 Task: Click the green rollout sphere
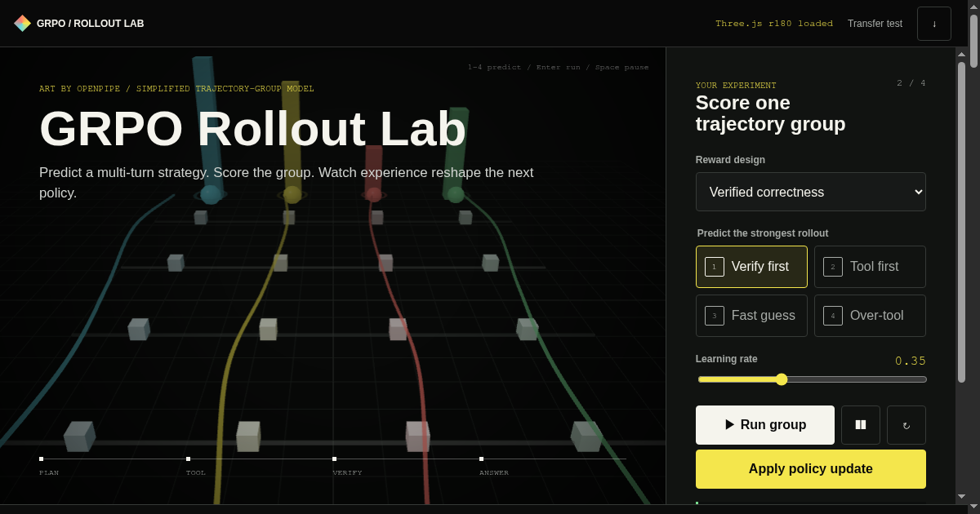[x=456, y=194]
